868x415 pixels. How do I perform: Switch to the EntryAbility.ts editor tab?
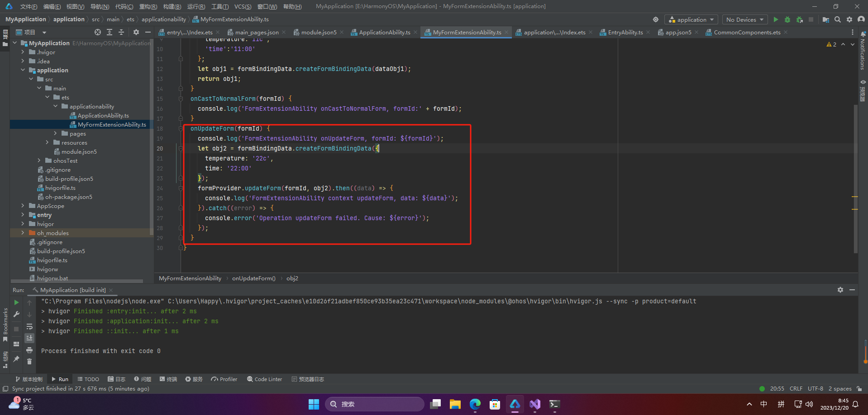[x=625, y=32]
